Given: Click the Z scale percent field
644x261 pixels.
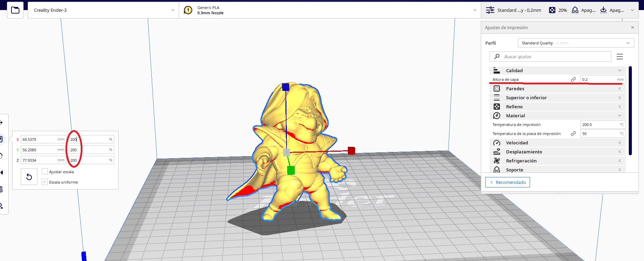Looking at the screenshot, I should pyautogui.click(x=91, y=160).
